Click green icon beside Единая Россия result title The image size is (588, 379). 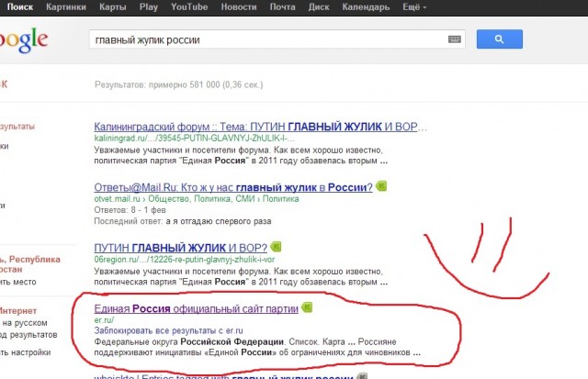[x=306, y=307]
